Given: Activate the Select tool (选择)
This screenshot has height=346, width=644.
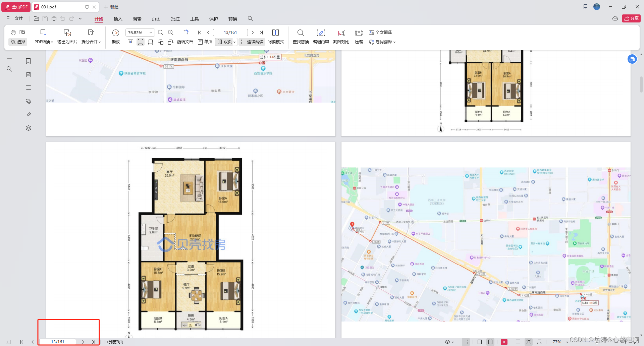Looking at the screenshot, I should click(x=18, y=42).
